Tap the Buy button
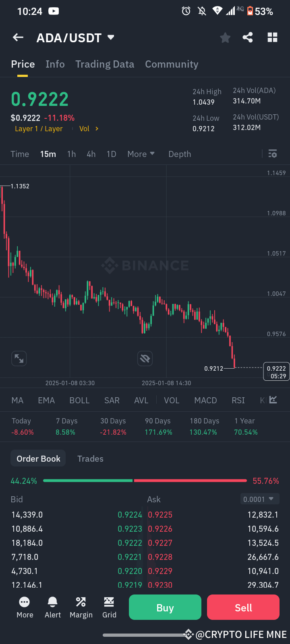Image resolution: width=290 pixels, height=644 pixels. pyautogui.click(x=165, y=607)
